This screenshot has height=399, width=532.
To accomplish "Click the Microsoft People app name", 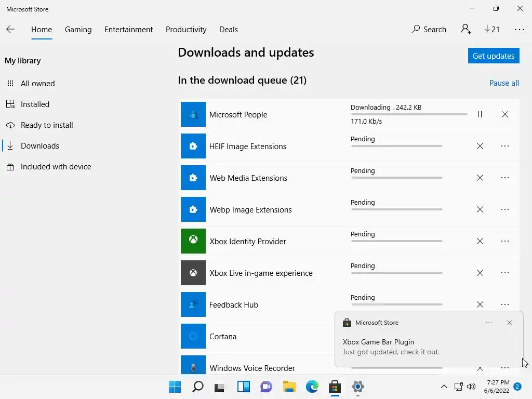I will (238, 115).
